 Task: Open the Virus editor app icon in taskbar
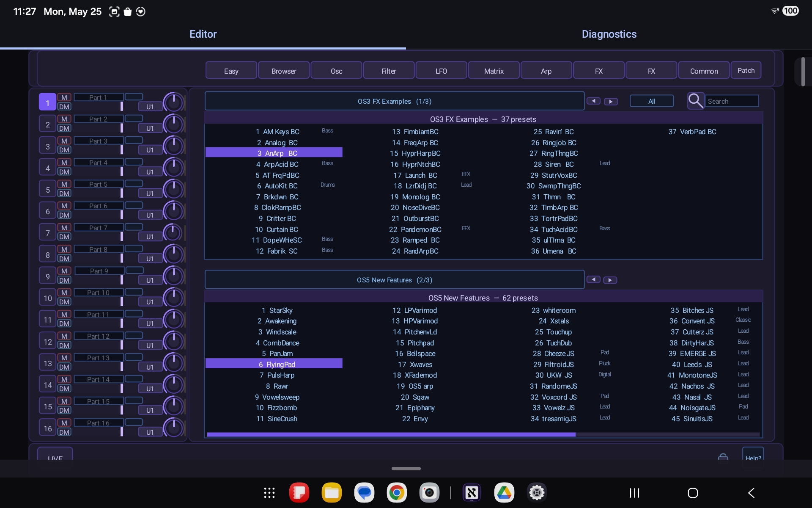tap(472, 493)
